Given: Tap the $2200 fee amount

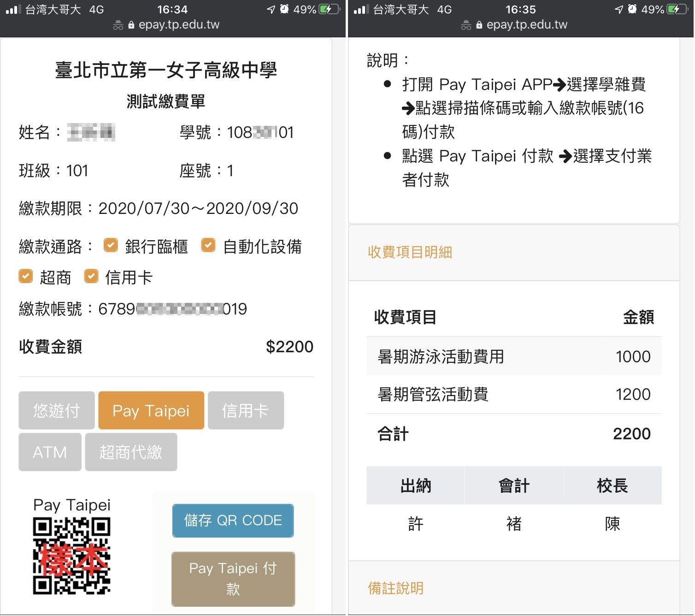Looking at the screenshot, I should 289,347.
